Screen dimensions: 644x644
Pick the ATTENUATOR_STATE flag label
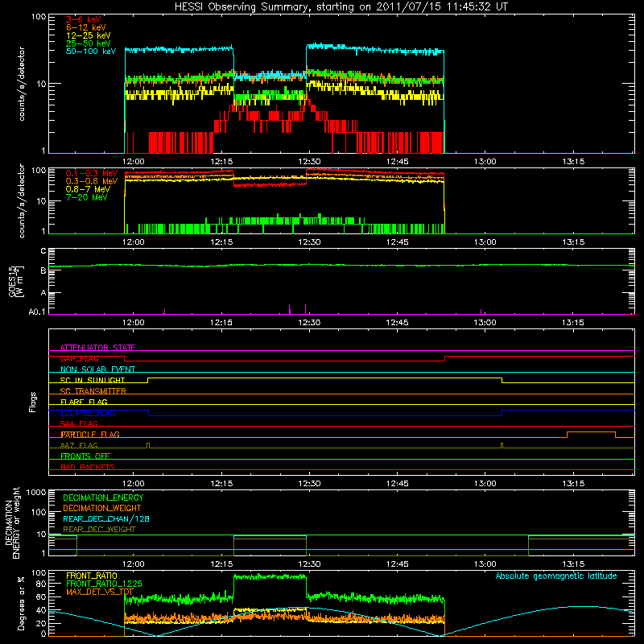pos(97,348)
